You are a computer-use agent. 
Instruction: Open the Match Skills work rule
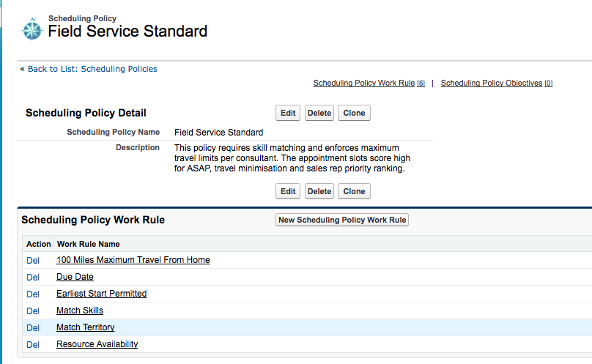pos(80,311)
